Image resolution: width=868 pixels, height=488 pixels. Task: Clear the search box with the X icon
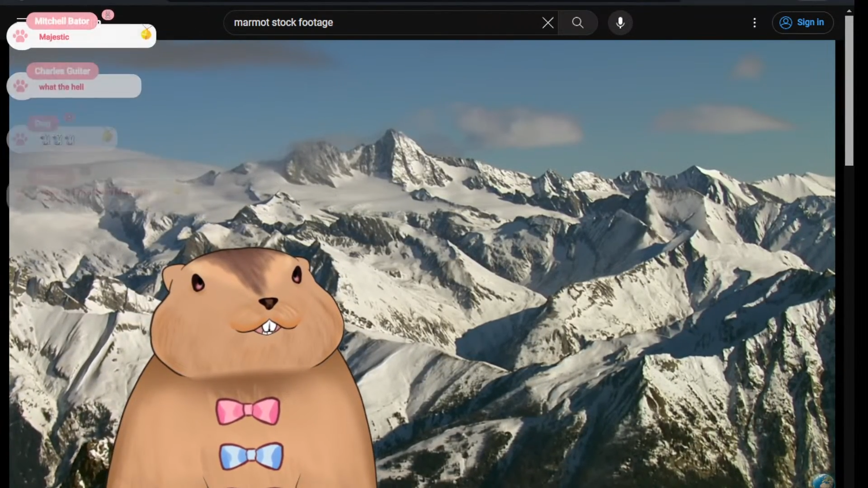547,23
